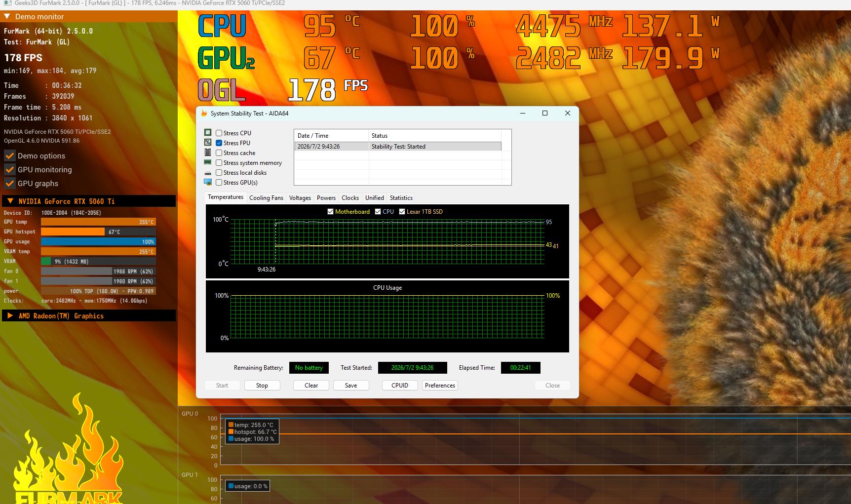The image size is (851, 504).
Task: Tick the Stress local disks checkbox
Action: [219, 173]
